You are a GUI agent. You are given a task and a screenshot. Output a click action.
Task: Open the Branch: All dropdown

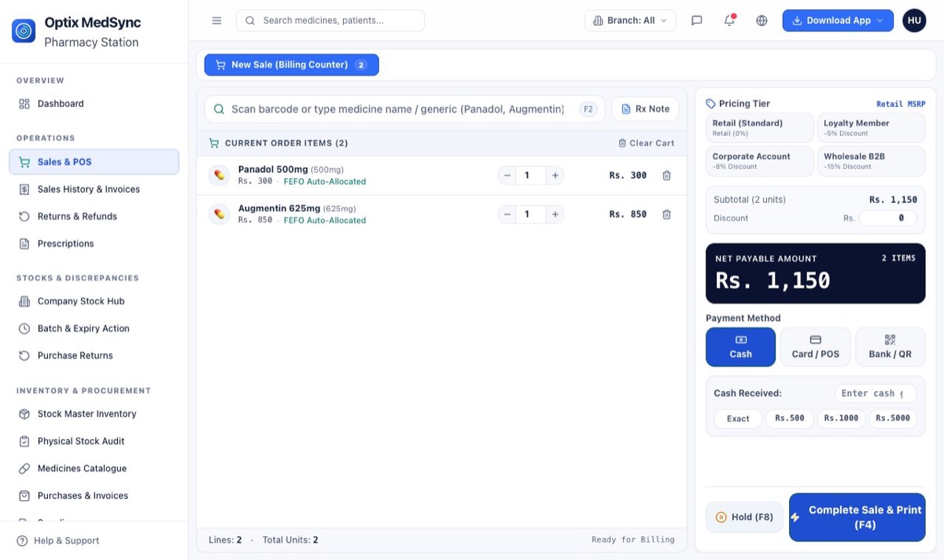point(630,20)
